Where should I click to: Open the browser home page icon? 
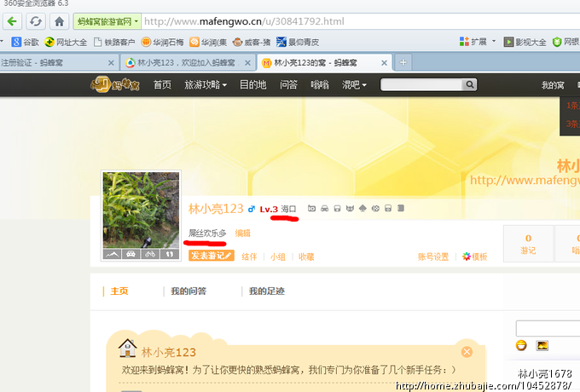click(x=59, y=21)
